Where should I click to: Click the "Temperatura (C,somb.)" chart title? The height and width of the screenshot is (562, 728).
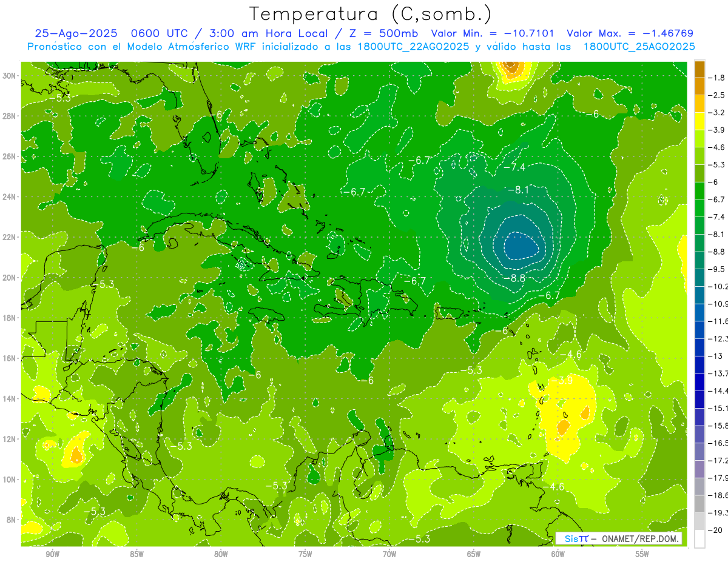tap(370, 14)
